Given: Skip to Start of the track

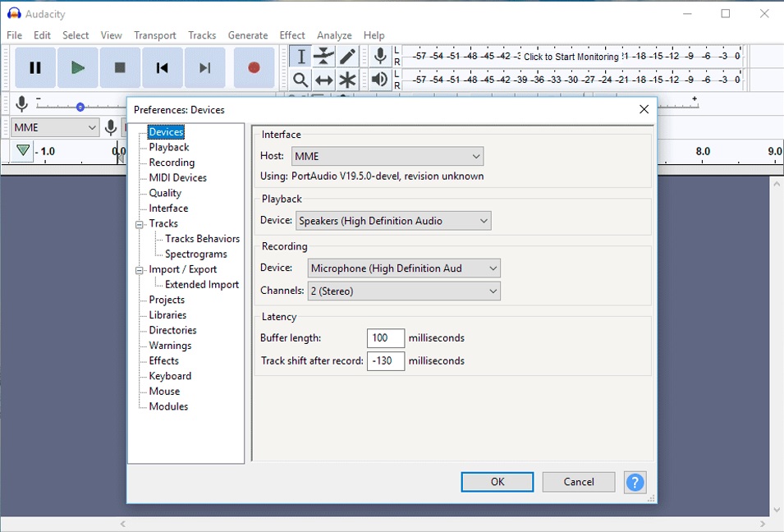Looking at the screenshot, I should click(163, 68).
